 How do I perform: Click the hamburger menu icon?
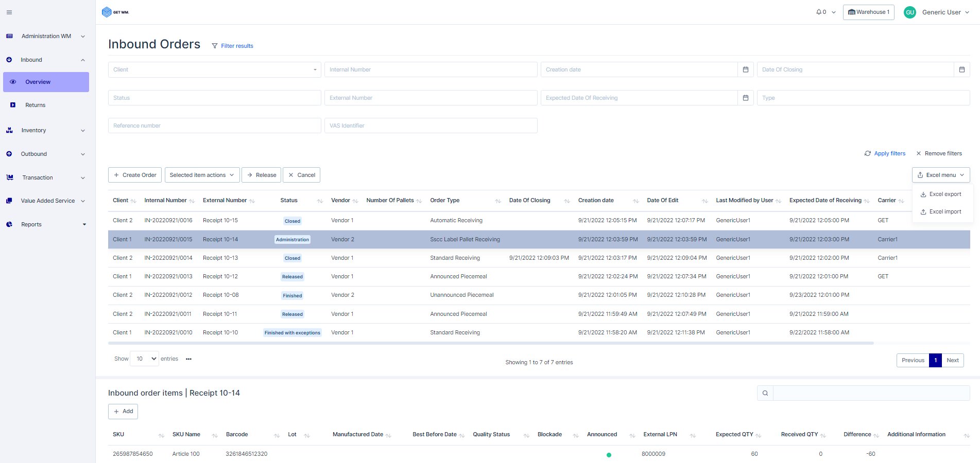[x=9, y=12]
